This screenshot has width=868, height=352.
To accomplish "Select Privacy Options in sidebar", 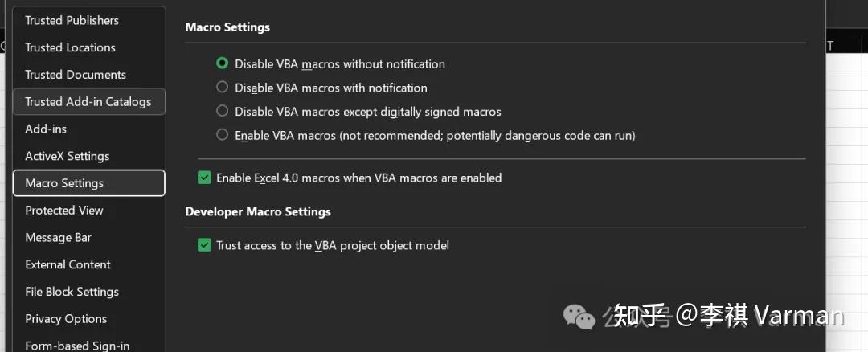I will (66, 319).
